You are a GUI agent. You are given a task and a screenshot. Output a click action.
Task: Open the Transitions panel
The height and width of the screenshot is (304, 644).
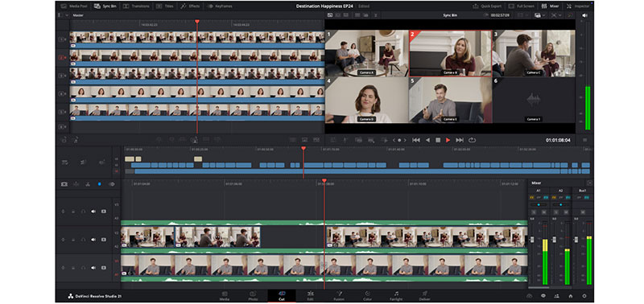pyautogui.click(x=136, y=6)
